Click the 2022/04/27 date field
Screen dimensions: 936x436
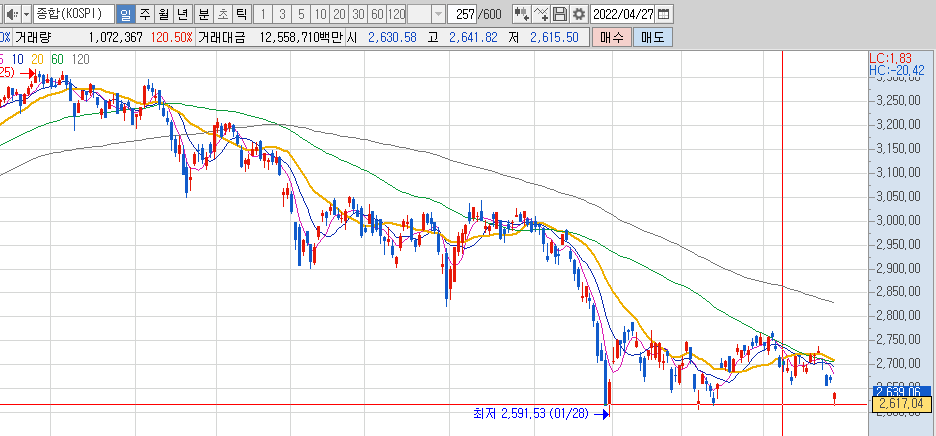point(623,13)
